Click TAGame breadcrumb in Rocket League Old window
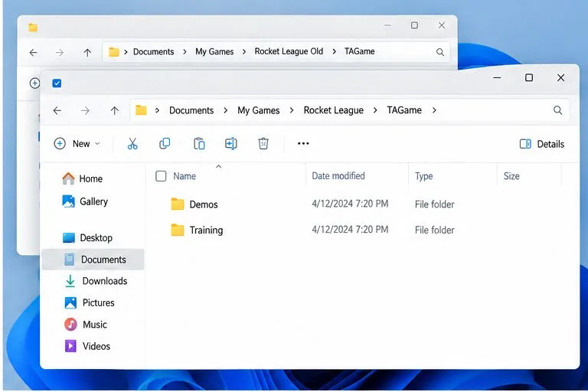588x392 pixels. (360, 51)
